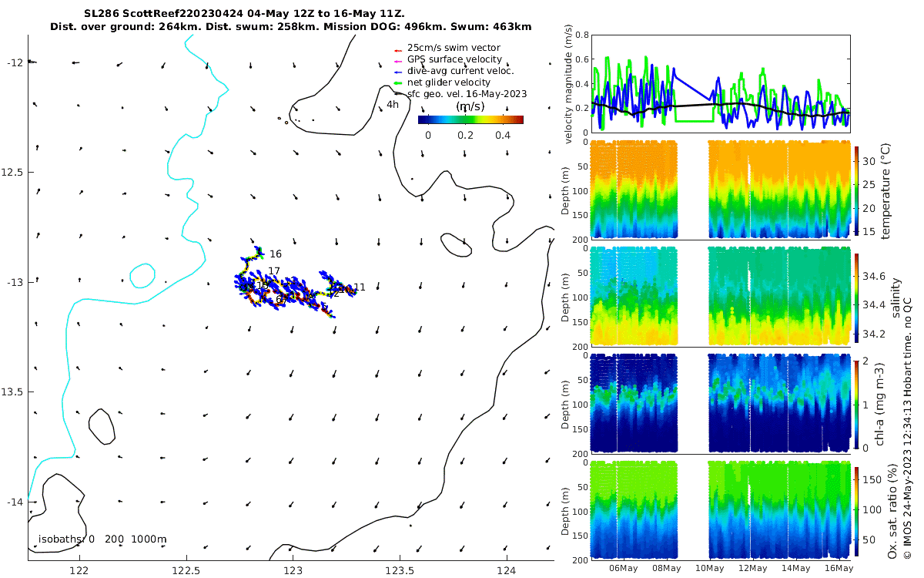The height and width of the screenshot is (578, 924).
Task: Click the '16May' date tick label
Action: (839, 568)
